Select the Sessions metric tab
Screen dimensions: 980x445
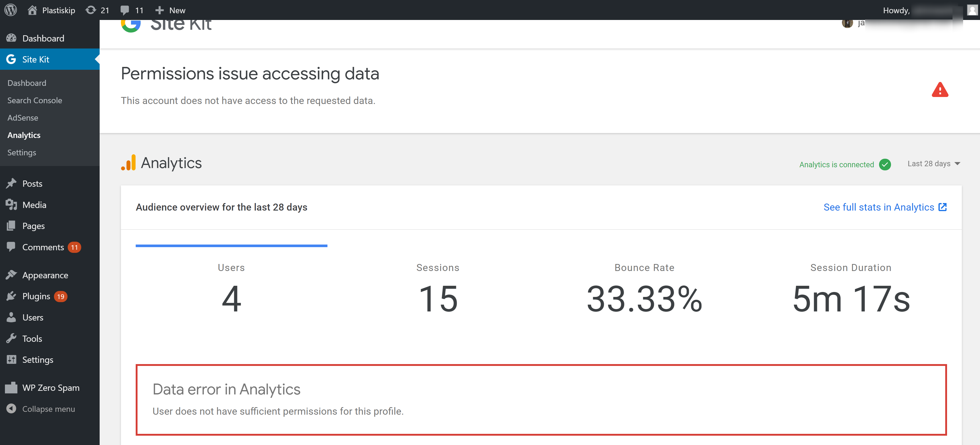coord(438,289)
